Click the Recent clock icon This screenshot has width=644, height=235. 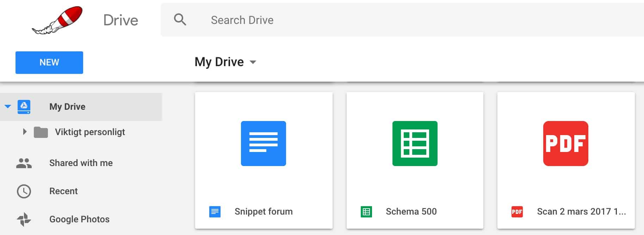[x=24, y=191]
